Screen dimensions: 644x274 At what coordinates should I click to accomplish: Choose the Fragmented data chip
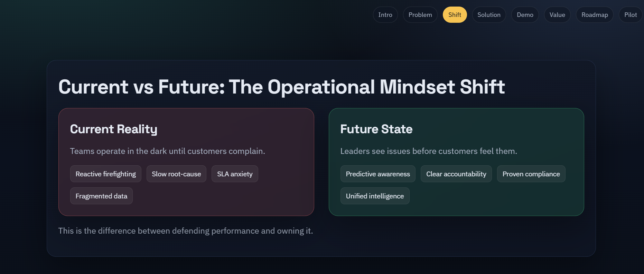[x=101, y=196]
